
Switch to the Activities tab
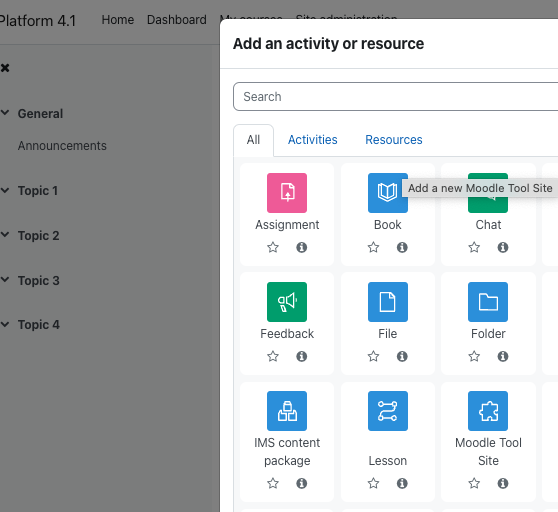point(312,140)
